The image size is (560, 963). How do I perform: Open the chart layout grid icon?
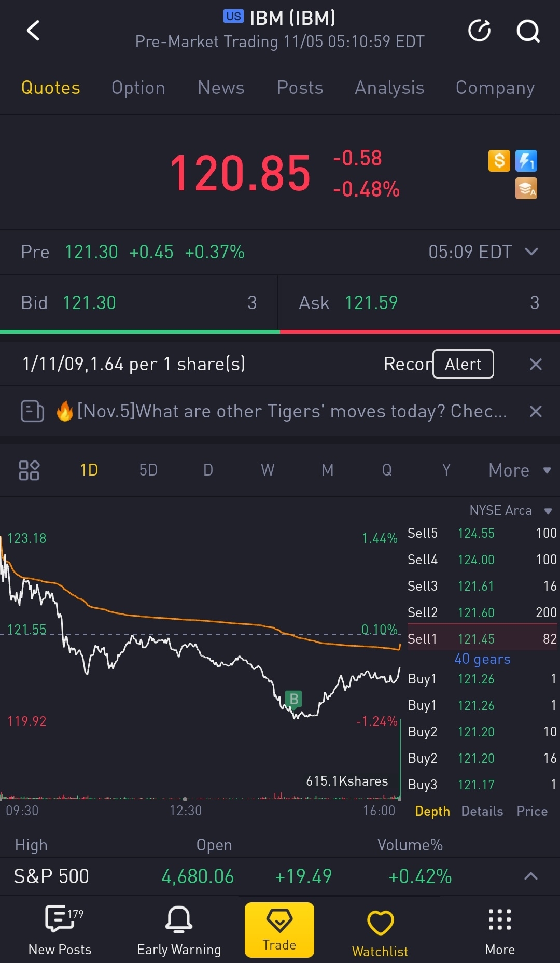click(x=29, y=470)
